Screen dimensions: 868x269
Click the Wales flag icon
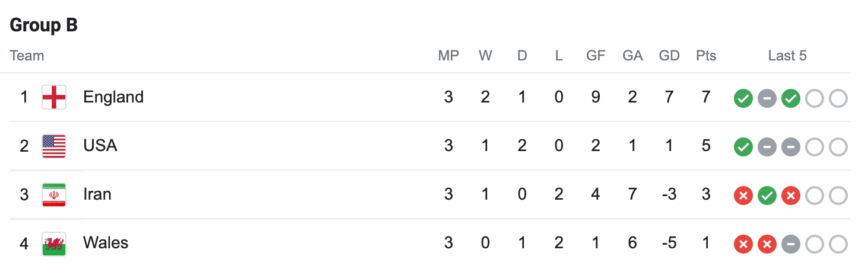[x=54, y=243]
